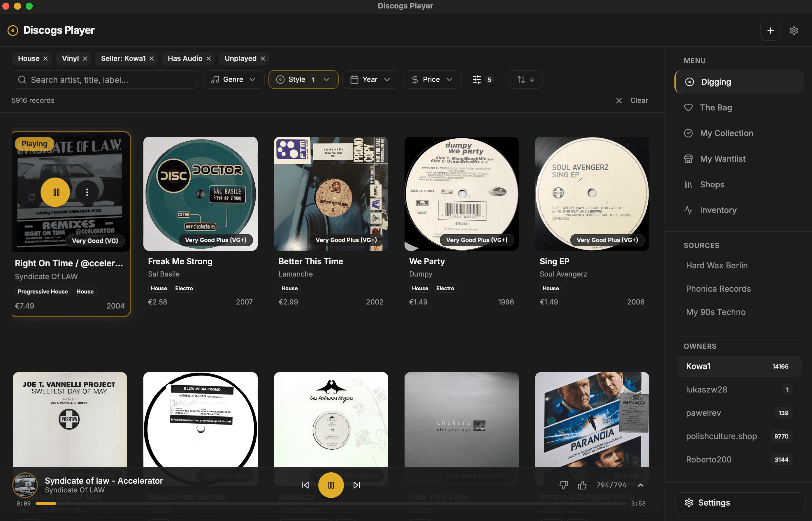Select My Wantlist from the menu
This screenshot has height=521, width=812.
723,159
